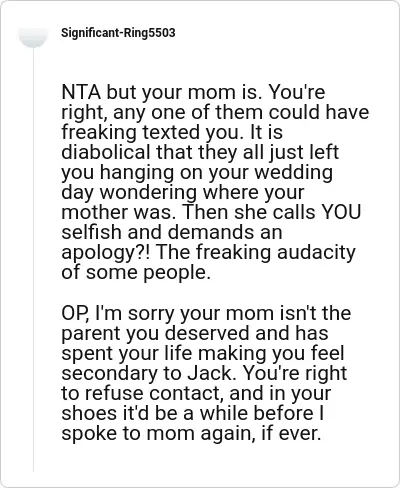
Task: Click the word "diabolical" in the comment
Action: tap(106, 152)
